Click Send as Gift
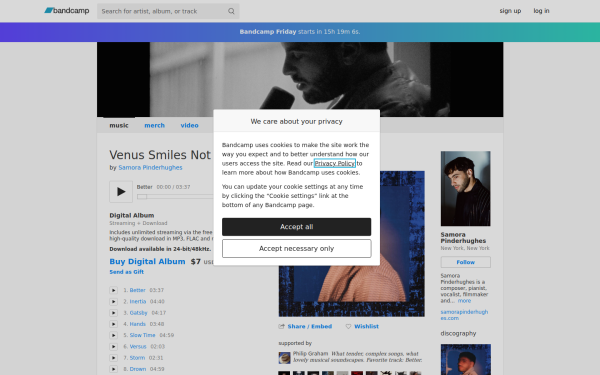The width and height of the screenshot is (600, 375). [127, 272]
